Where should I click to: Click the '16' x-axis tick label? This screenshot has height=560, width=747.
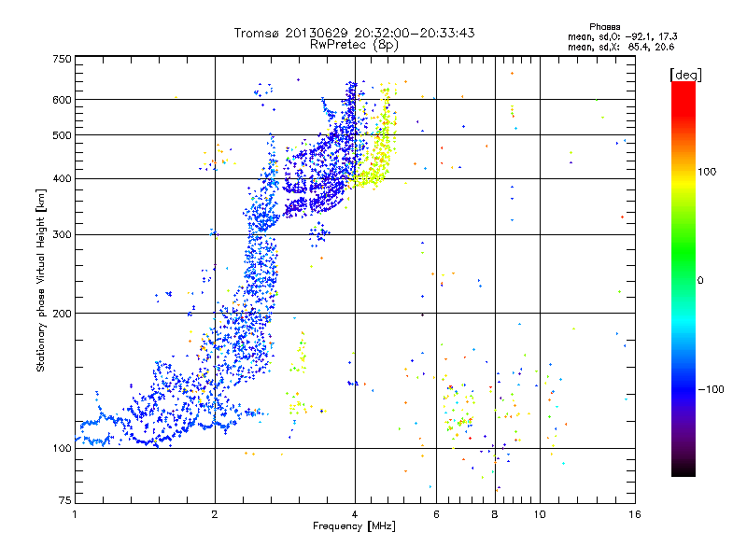[x=635, y=514]
